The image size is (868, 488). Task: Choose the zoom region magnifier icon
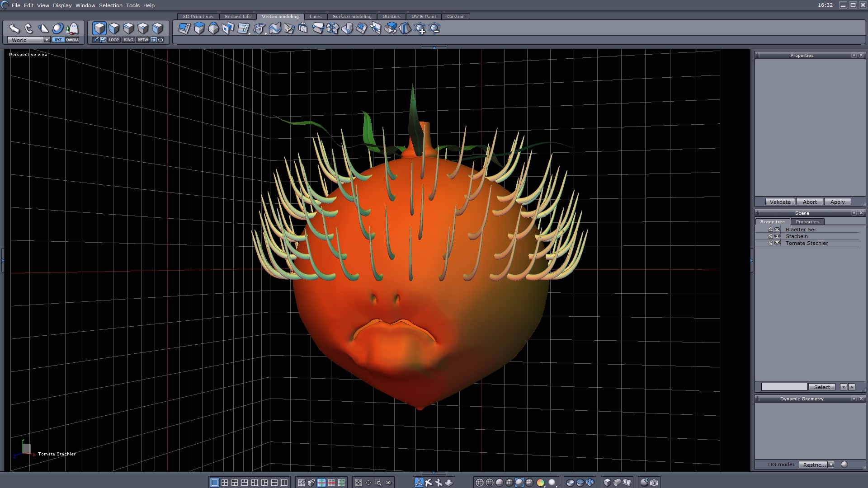[378, 483]
